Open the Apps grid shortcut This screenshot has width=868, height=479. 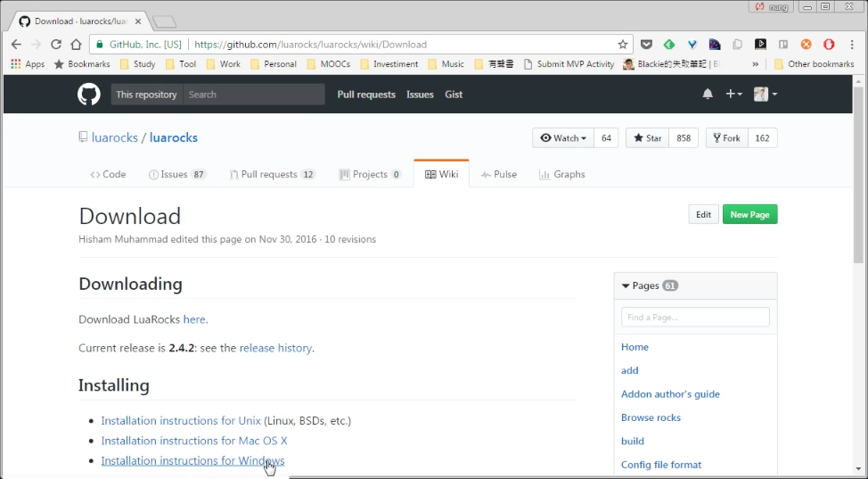(28, 63)
